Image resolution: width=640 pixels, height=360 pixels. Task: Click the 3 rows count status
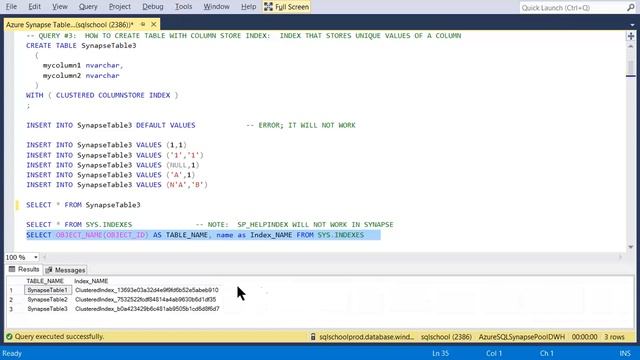click(614, 337)
